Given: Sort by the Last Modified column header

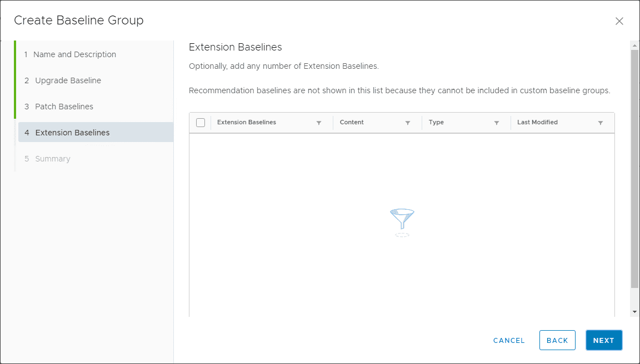Looking at the screenshot, I should [x=537, y=122].
